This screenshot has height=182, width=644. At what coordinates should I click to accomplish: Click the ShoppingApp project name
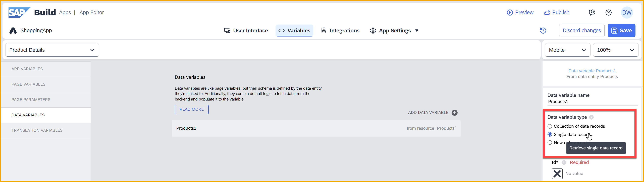tap(36, 30)
